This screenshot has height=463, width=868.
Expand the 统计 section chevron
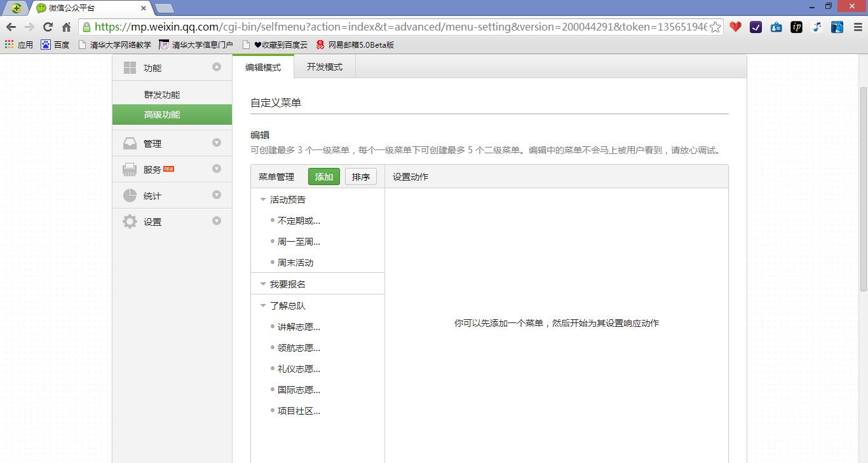point(217,195)
